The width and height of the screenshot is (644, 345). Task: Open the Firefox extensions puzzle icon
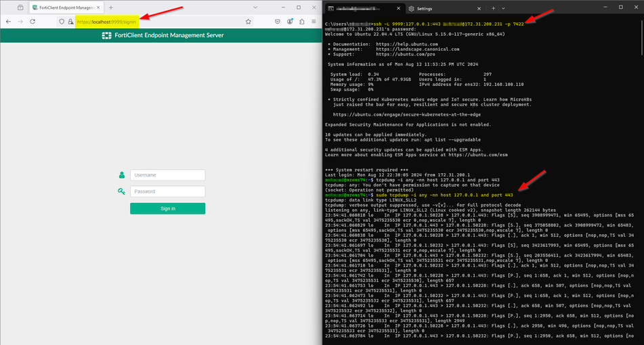302,22
